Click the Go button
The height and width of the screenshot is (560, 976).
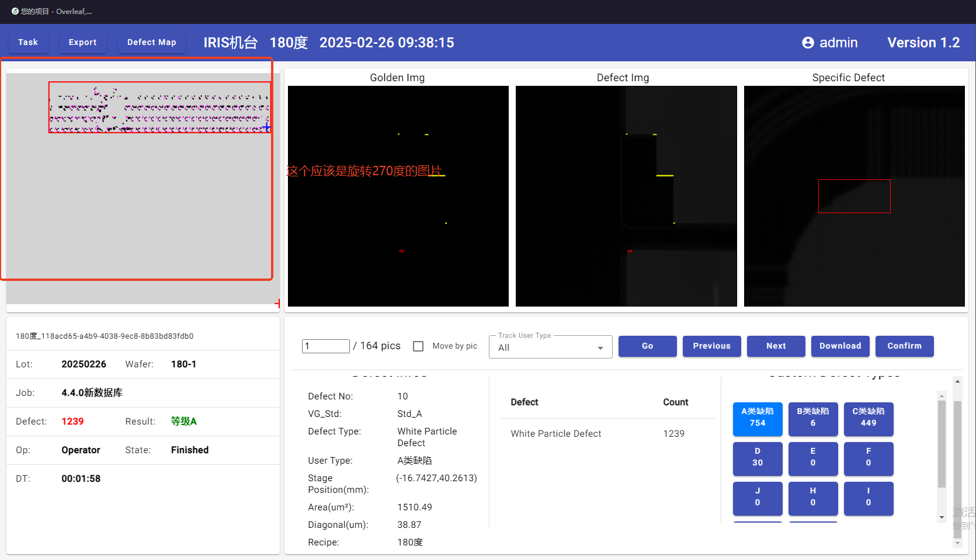tap(648, 346)
